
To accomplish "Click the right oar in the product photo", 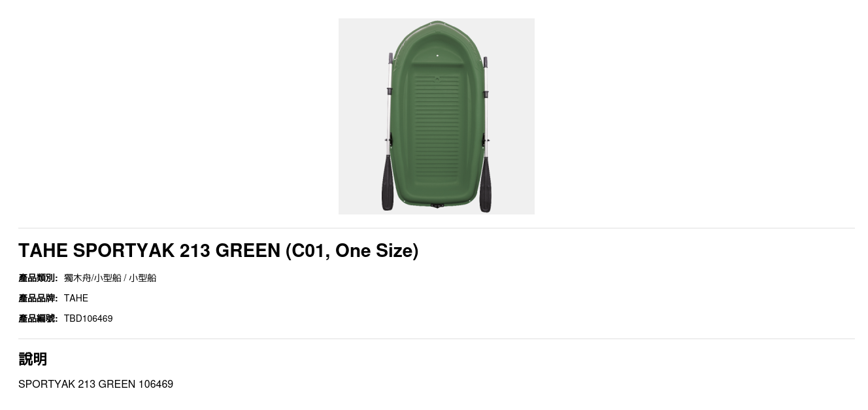I will coord(485,134).
